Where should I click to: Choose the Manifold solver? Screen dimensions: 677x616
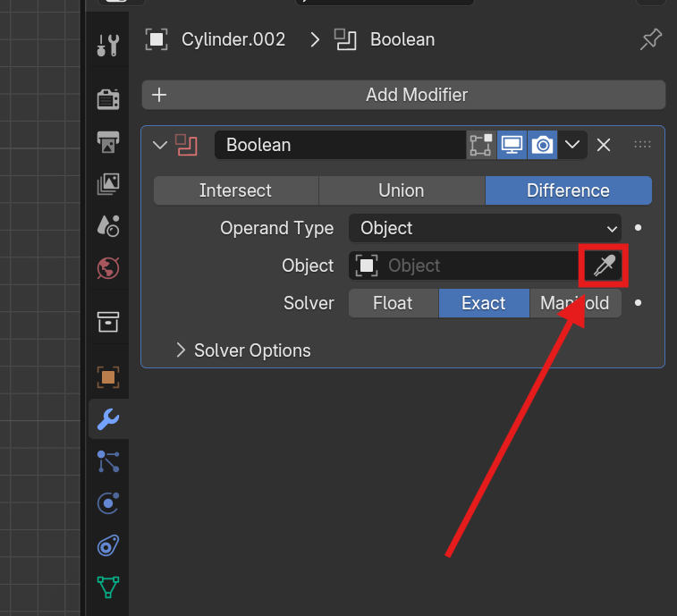[x=575, y=303]
